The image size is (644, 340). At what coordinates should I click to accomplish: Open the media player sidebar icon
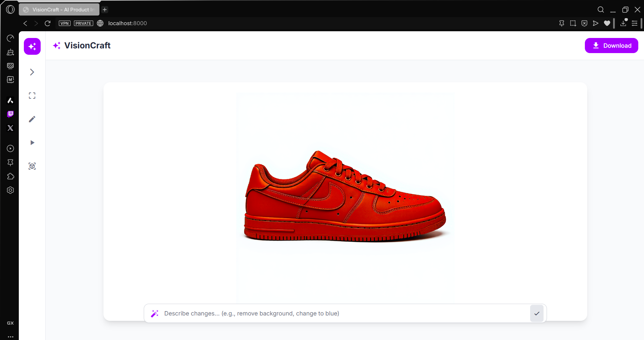10,148
